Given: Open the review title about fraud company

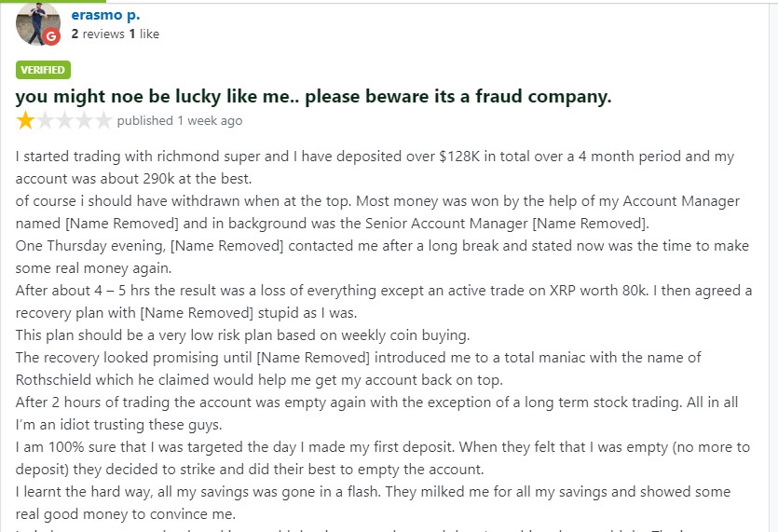Looking at the screenshot, I should [x=313, y=96].
